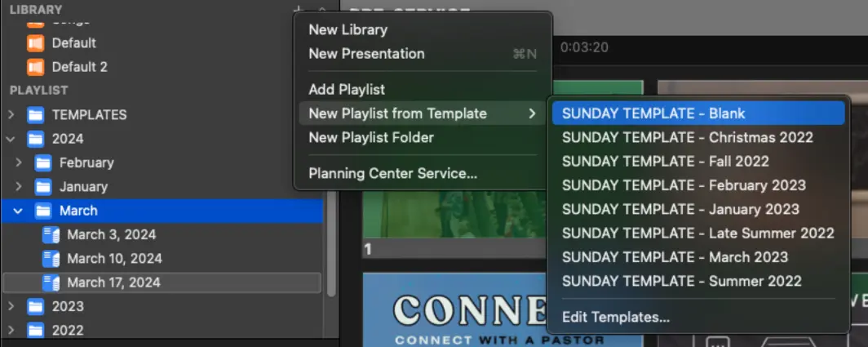Click the March 10, 2024 playlist icon

[x=51, y=259]
